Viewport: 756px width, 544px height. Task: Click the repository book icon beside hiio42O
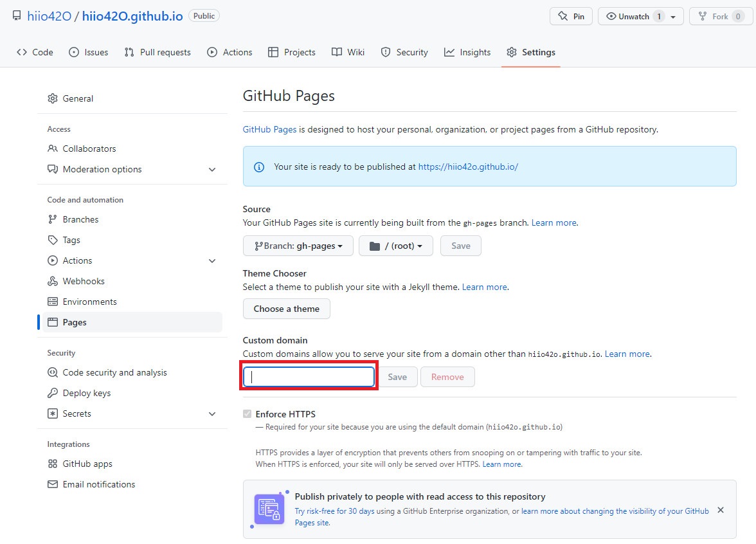tap(17, 16)
